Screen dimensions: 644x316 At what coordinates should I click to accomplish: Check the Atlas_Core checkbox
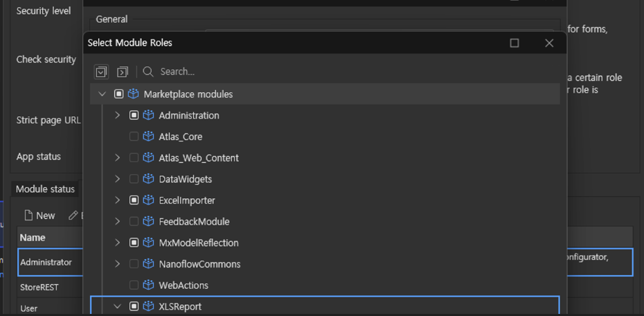(x=134, y=137)
